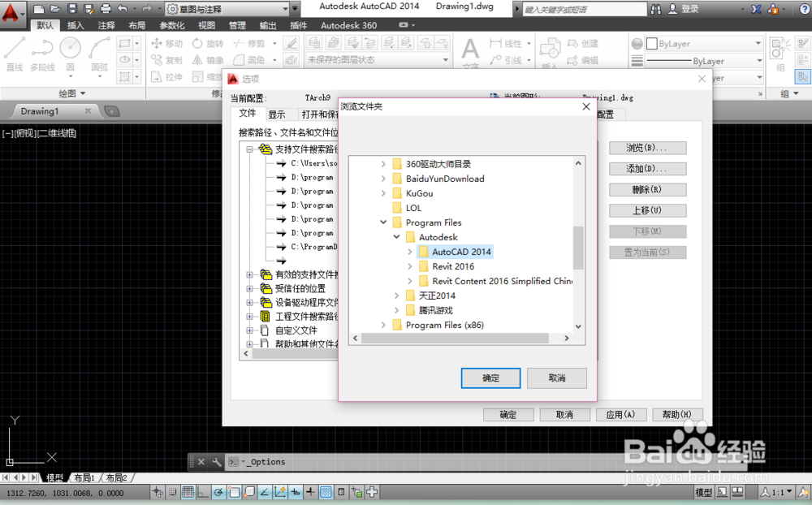The width and height of the screenshot is (812, 505).
Task: Click the 旋转 rotate tool
Action: click(208, 44)
